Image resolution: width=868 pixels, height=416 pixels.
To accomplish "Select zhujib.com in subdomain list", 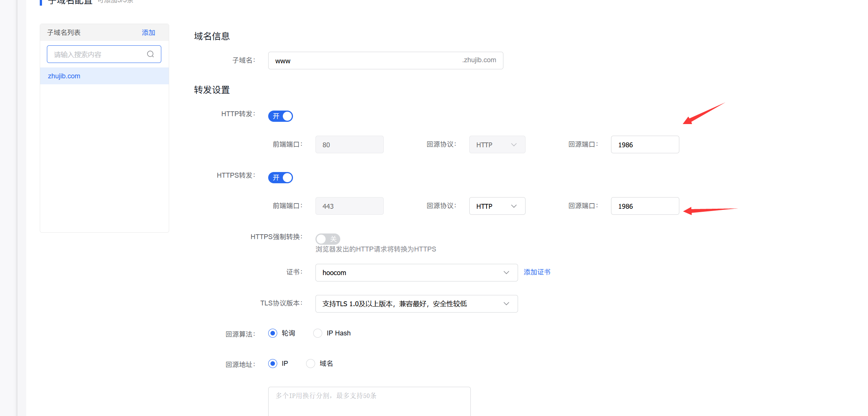I will [104, 76].
